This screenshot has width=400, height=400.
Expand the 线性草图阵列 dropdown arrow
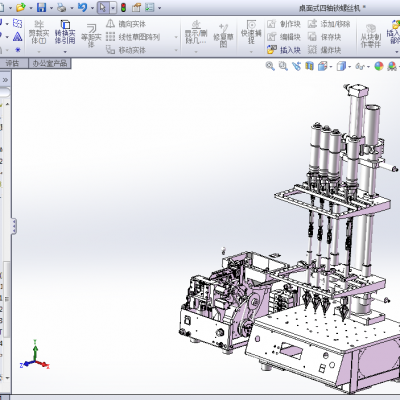(176, 37)
